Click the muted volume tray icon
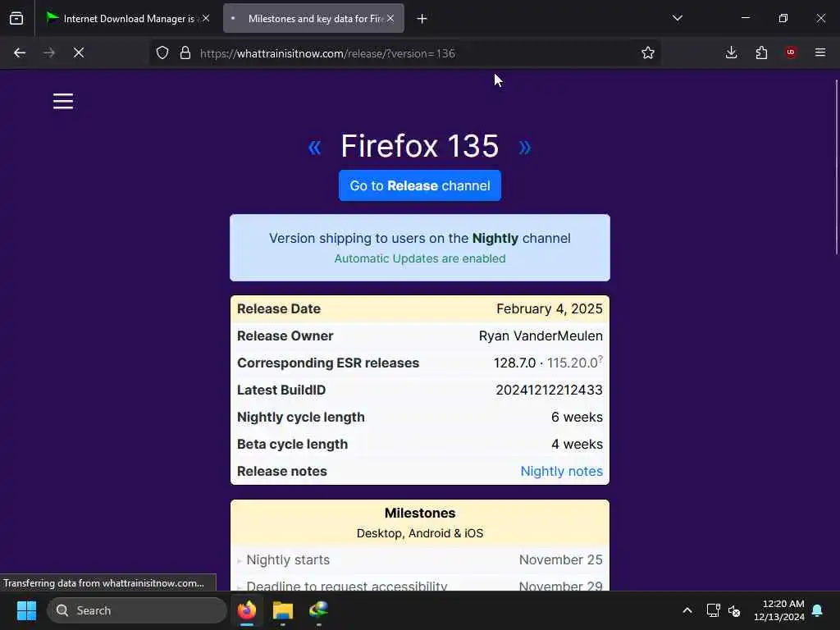This screenshot has width=840, height=630. pos(734,610)
